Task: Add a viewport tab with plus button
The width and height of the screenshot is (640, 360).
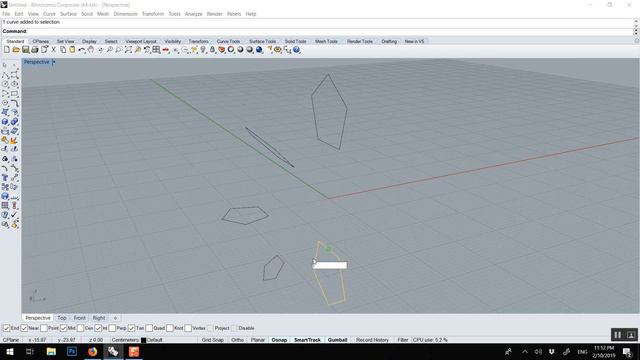Action: [x=115, y=318]
